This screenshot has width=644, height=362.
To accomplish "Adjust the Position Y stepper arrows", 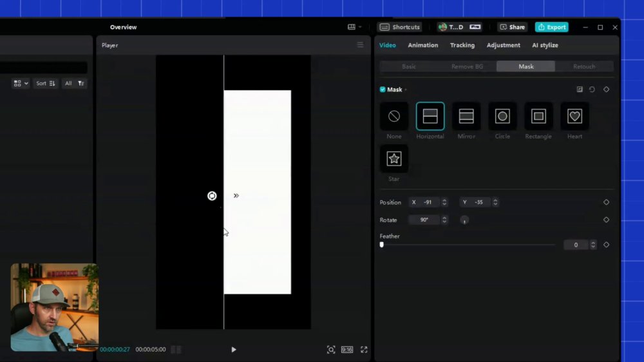I will 495,202.
